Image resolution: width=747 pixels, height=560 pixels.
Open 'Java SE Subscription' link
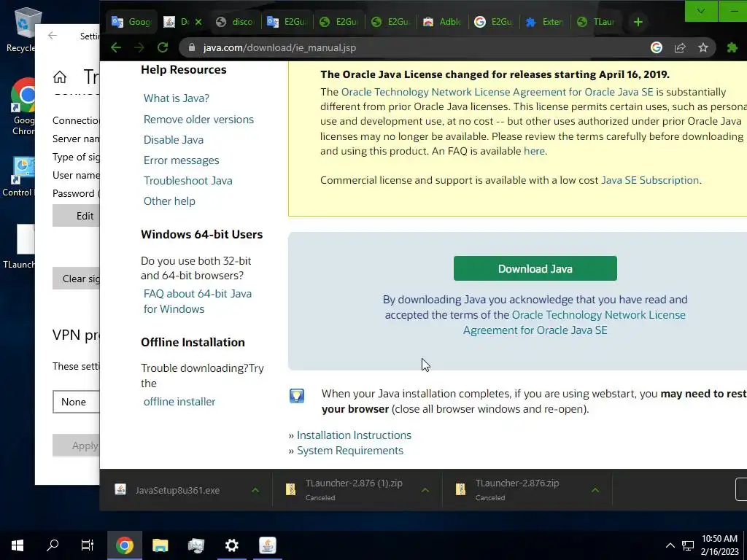[650, 180]
